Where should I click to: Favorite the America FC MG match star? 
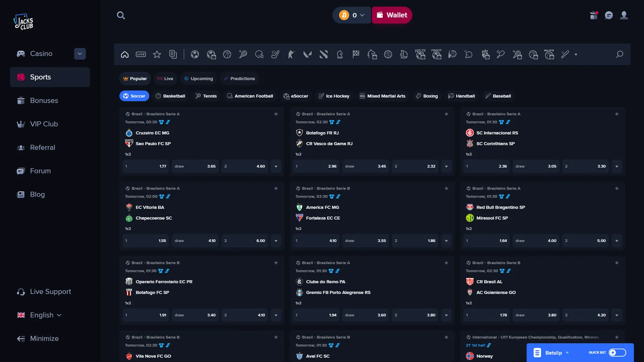[446, 188]
